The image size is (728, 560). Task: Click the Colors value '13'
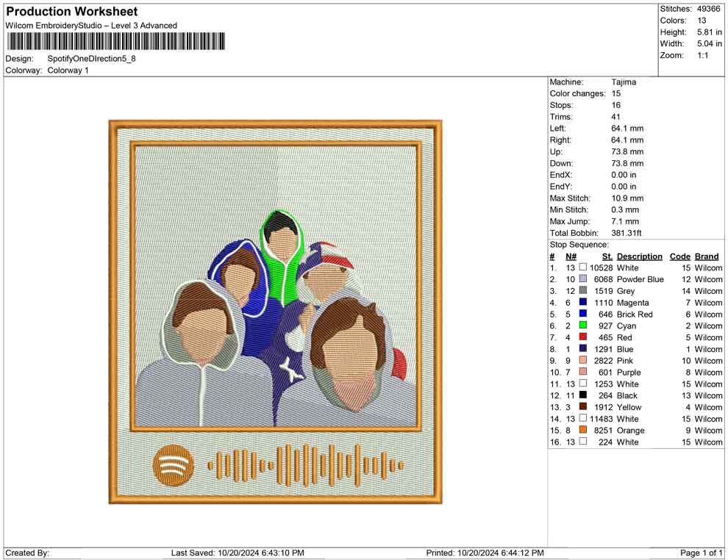(702, 21)
